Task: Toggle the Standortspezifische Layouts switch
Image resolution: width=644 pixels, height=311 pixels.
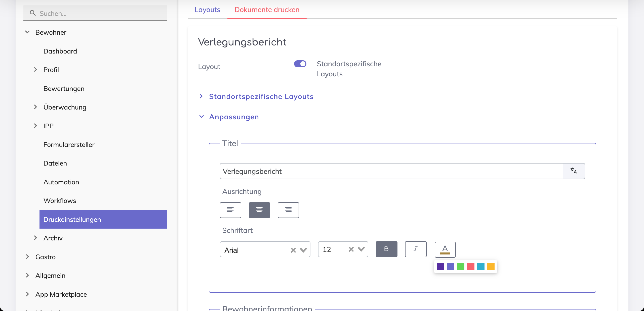Action: click(x=300, y=64)
